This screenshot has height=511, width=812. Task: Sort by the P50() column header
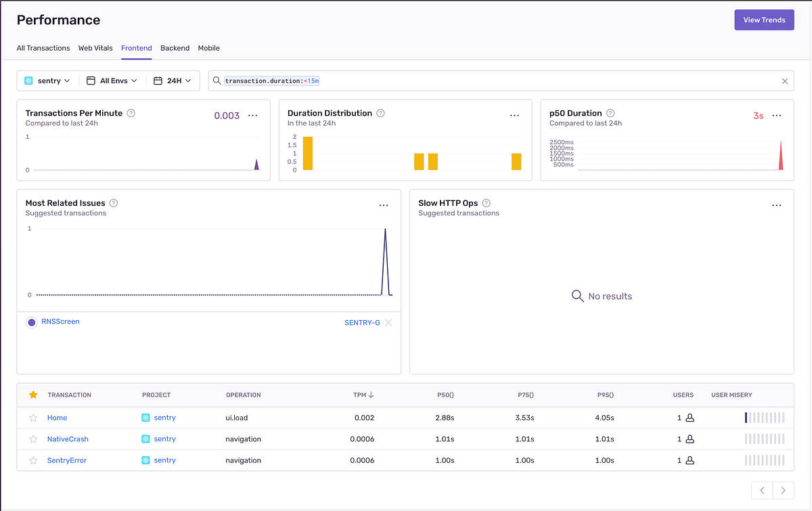tap(445, 395)
